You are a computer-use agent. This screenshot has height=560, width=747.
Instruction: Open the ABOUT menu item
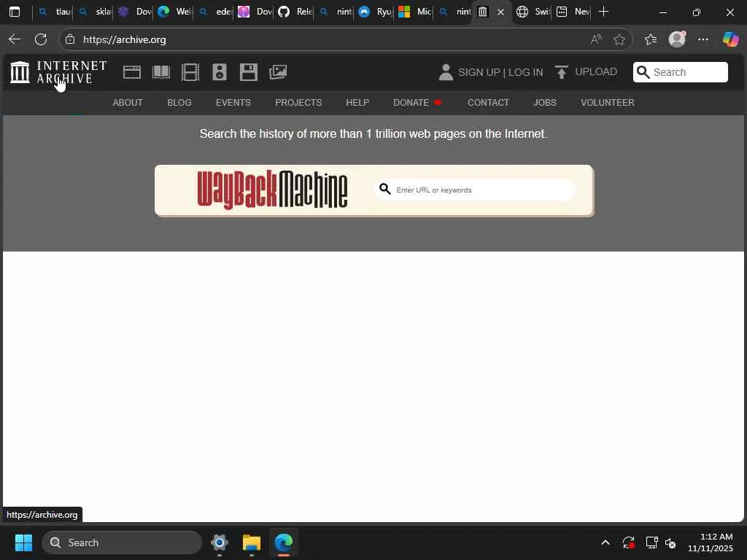click(x=128, y=102)
